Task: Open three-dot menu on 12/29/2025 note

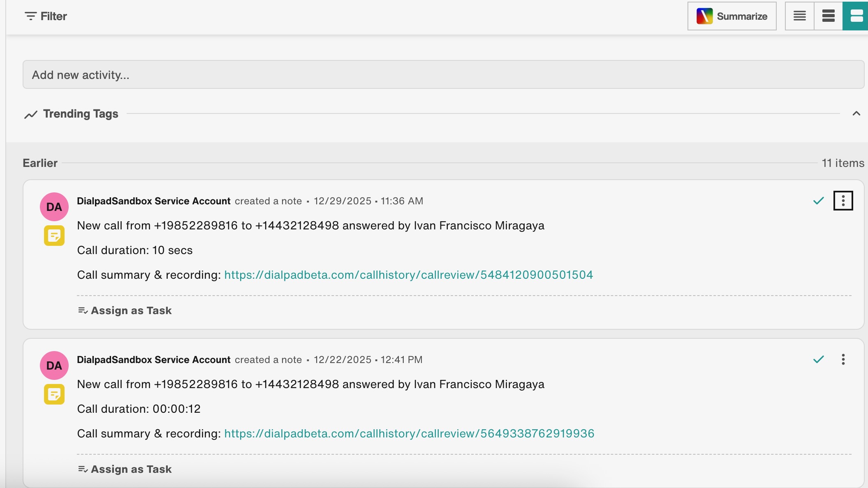Action: pos(843,201)
